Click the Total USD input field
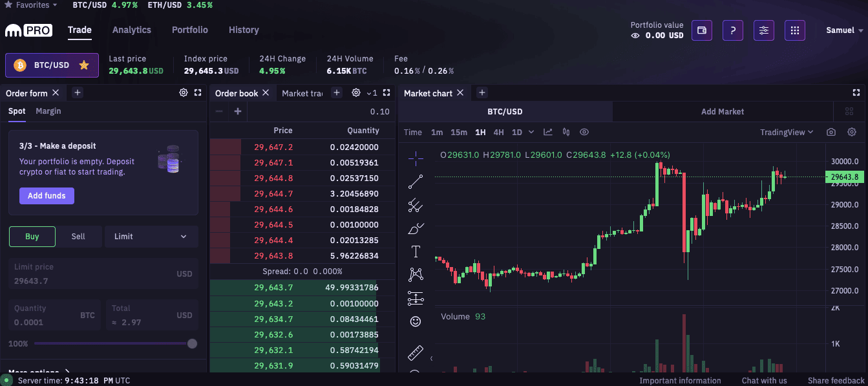The width and height of the screenshot is (868, 386). click(x=152, y=316)
